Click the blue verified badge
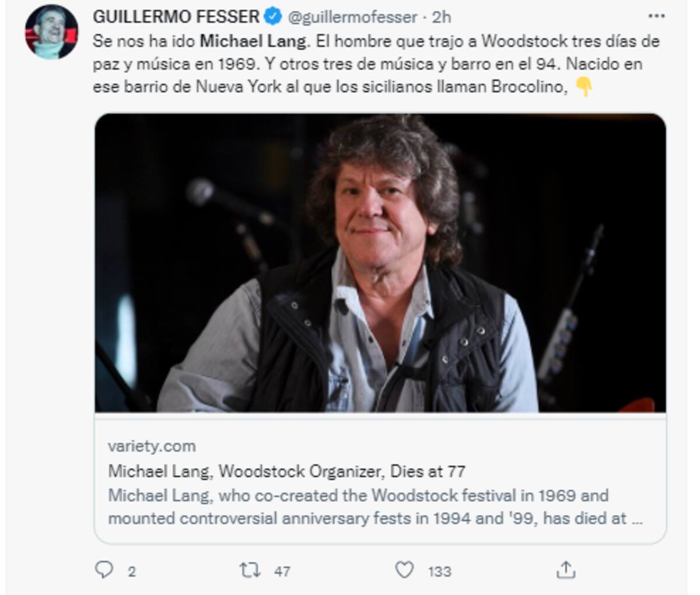Image resolution: width=700 pixels, height=595 pixels. point(273,16)
